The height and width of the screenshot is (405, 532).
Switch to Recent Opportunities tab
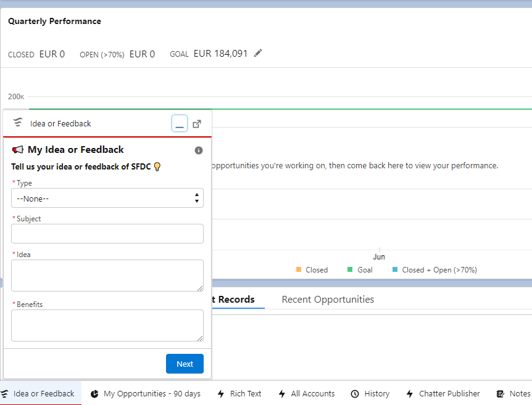tap(328, 300)
